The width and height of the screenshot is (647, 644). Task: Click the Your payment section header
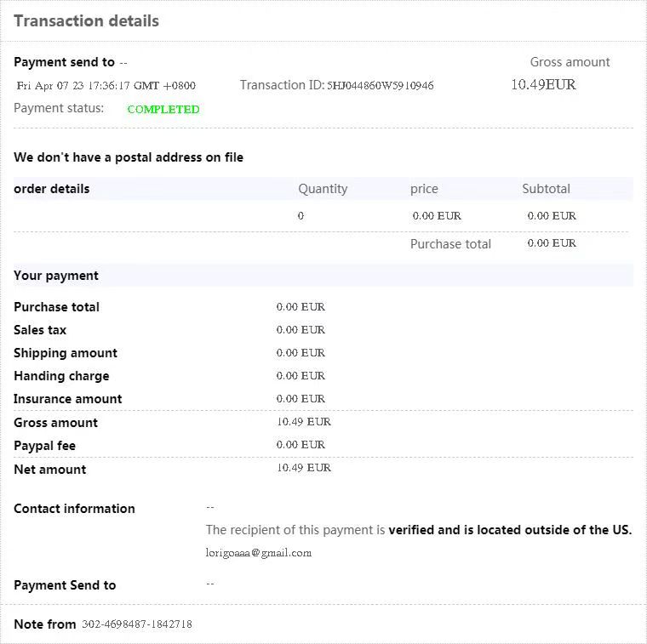click(x=56, y=276)
